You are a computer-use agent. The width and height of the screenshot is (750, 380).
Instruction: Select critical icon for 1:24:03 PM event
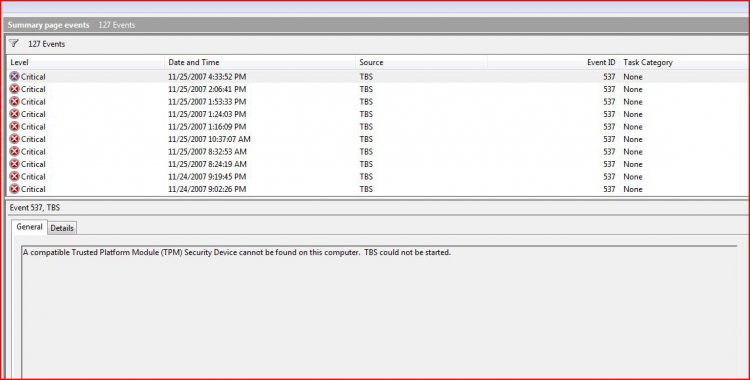click(x=14, y=114)
